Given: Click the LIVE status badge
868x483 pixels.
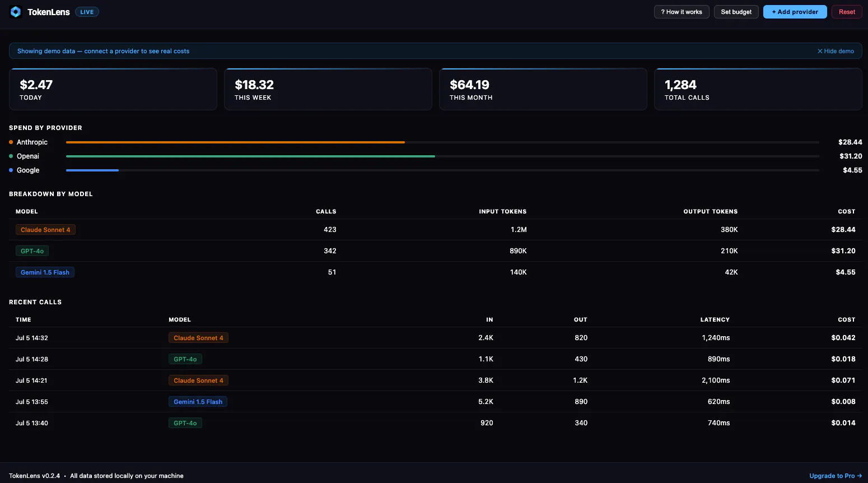Looking at the screenshot, I should tap(87, 12).
